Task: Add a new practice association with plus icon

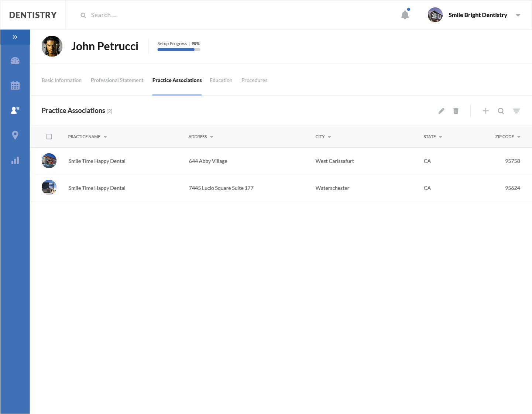Action: (x=486, y=111)
